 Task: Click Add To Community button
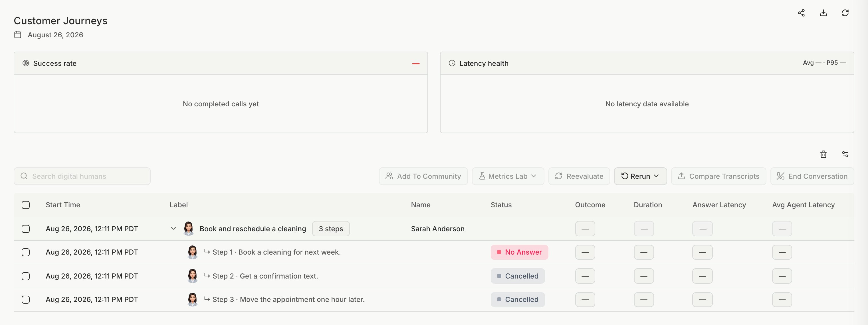click(x=423, y=176)
